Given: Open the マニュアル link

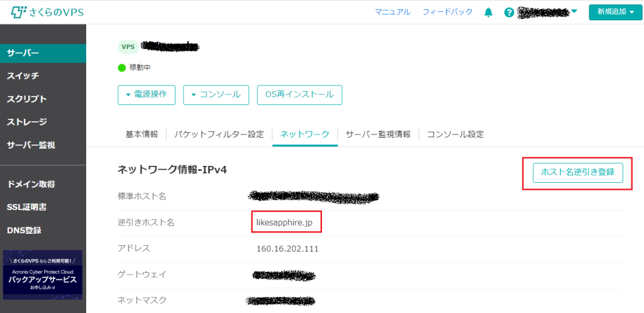Looking at the screenshot, I should [392, 12].
